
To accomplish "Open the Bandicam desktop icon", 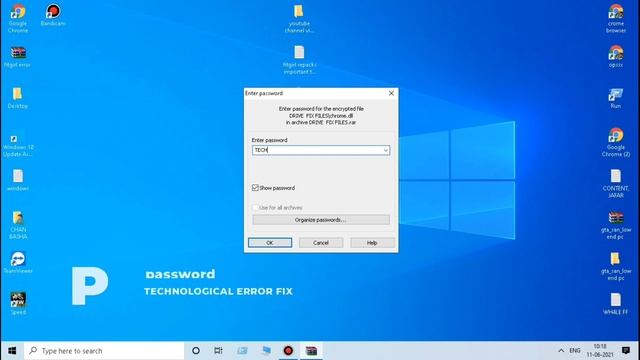I will pos(53,15).
